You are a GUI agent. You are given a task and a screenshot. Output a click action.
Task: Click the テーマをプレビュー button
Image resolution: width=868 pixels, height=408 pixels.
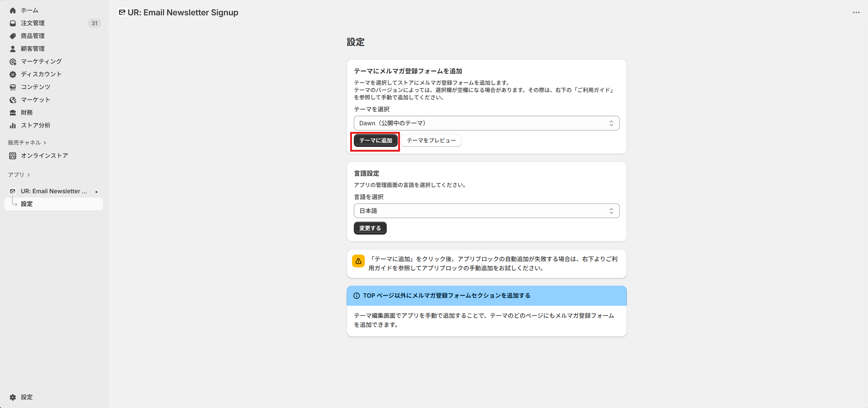point(431,140)
